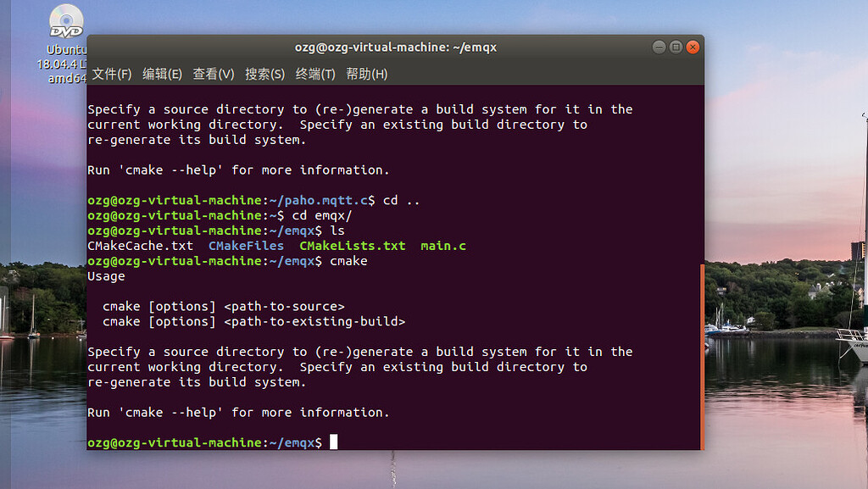Minimize the terminal window
The height and width of the screenshot is (489, 868).
[x=659, y=47]
